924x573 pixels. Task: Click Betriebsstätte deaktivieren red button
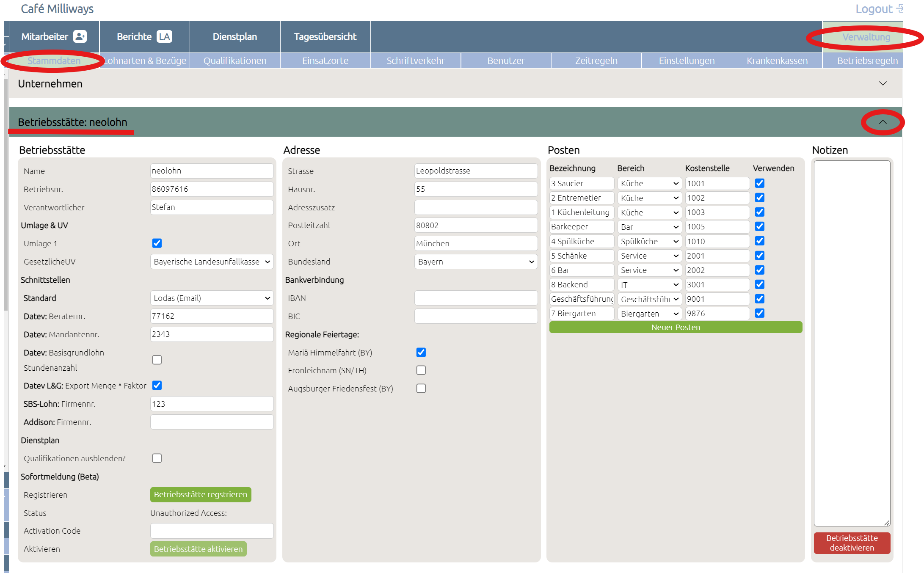click(852, 543)
